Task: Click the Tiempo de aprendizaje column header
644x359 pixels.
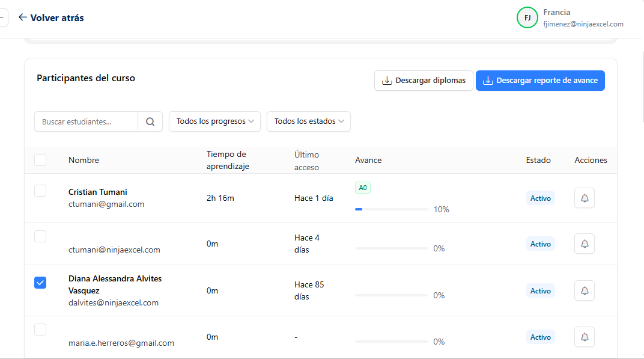Action: coord(228,160)
